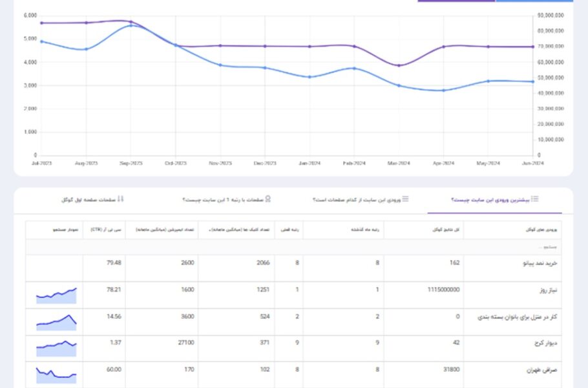Click the blue line point at Sep-2023

click(x=131, y=25)
